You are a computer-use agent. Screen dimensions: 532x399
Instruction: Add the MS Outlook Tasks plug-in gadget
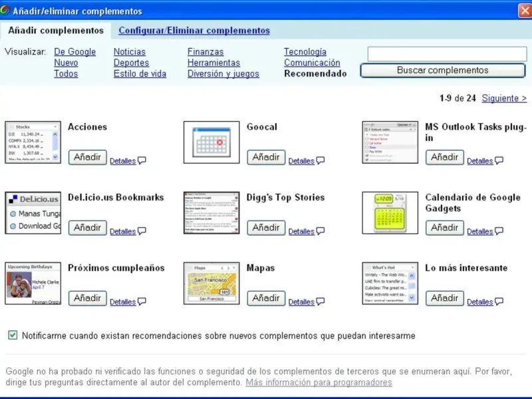pos(444,158)
